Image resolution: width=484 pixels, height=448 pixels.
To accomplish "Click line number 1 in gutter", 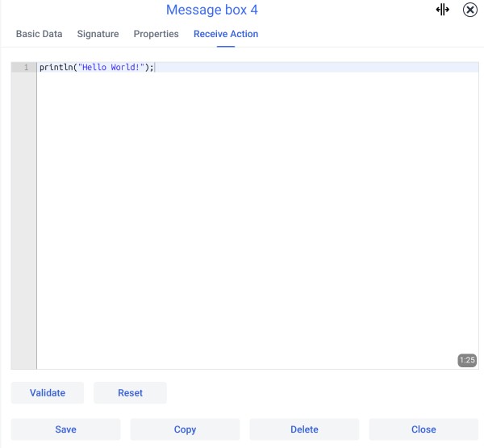I will (x=27, y=67).
